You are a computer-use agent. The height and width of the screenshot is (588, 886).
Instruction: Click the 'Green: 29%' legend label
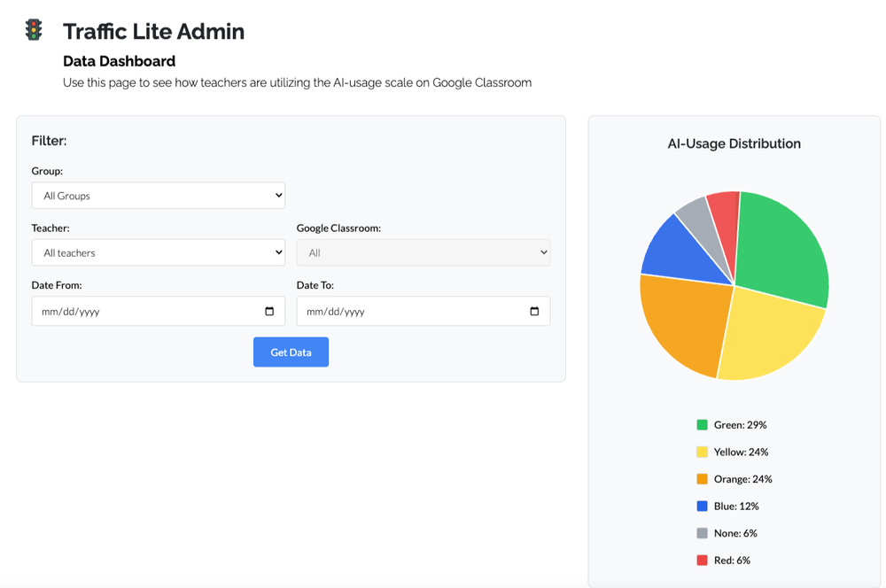tap(740, 425)
